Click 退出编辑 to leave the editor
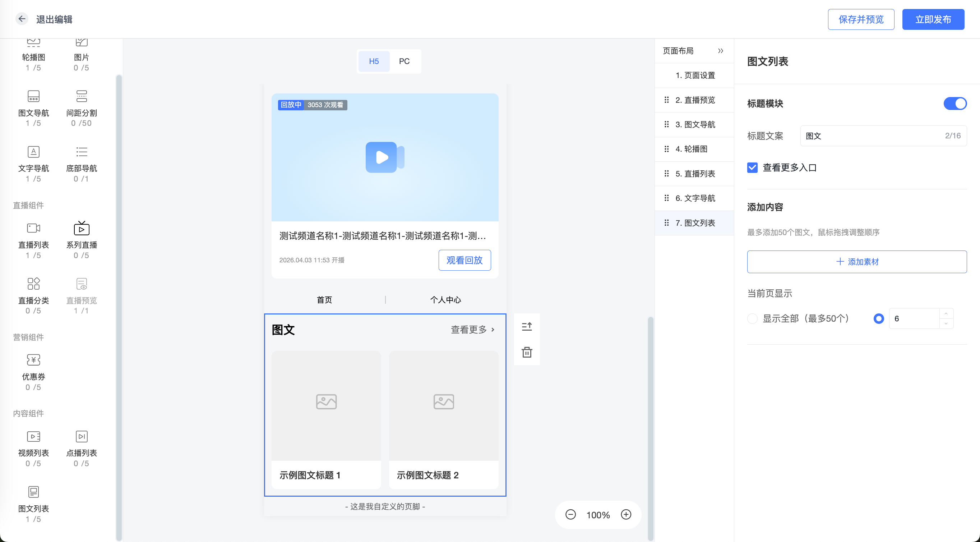Screen dimensions: 980x542 pyautogui.click(x=54, y=19)
